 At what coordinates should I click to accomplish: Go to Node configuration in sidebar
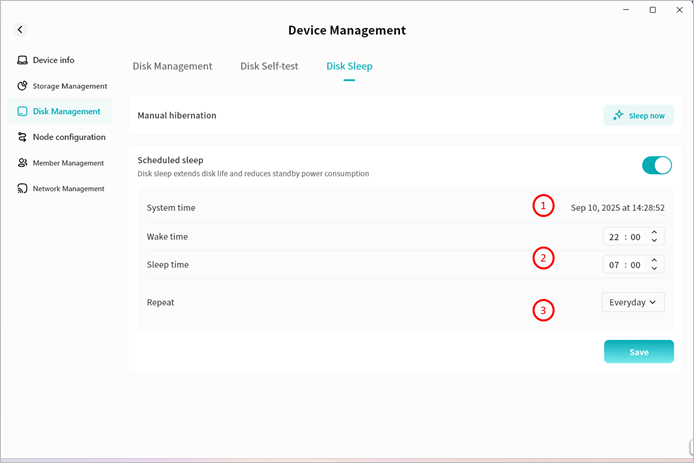pos(68,137)
